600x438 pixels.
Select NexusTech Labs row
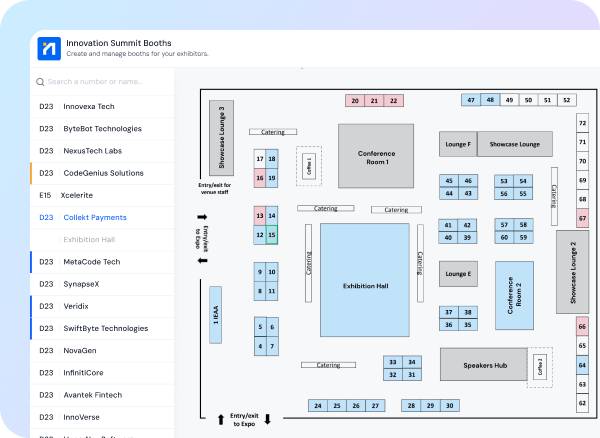[x=102, y=151]
